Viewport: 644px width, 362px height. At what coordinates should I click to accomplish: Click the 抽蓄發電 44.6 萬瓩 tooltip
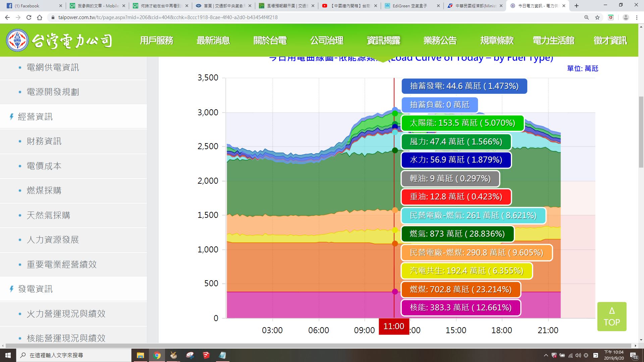pyautogui.click(x=464, y=86)
